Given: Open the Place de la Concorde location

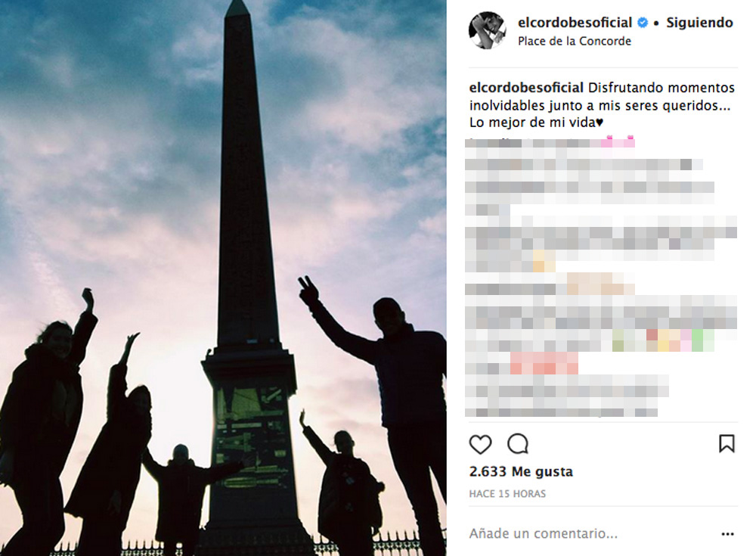Looking at the screenshot, I should point(575,41).
